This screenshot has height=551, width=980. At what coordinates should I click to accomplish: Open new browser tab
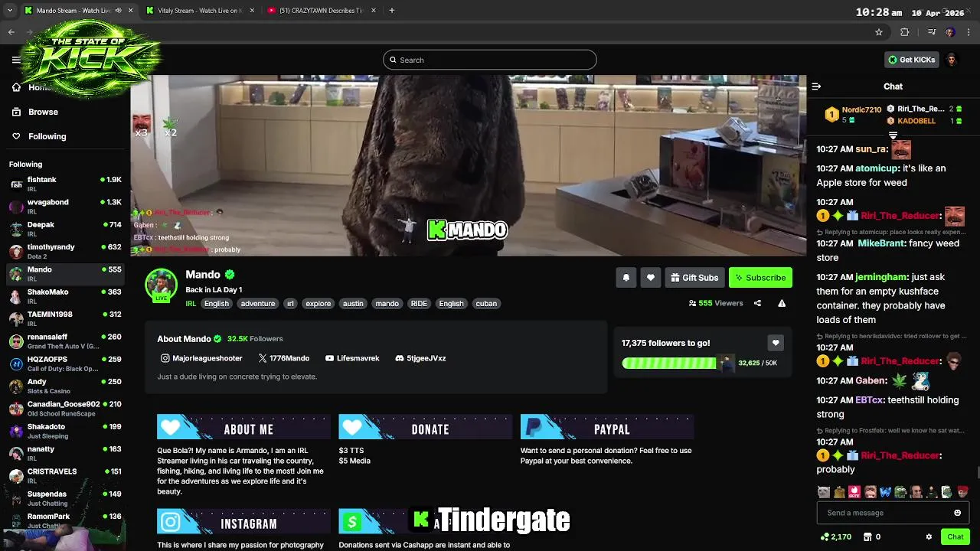tap(391, 11)
